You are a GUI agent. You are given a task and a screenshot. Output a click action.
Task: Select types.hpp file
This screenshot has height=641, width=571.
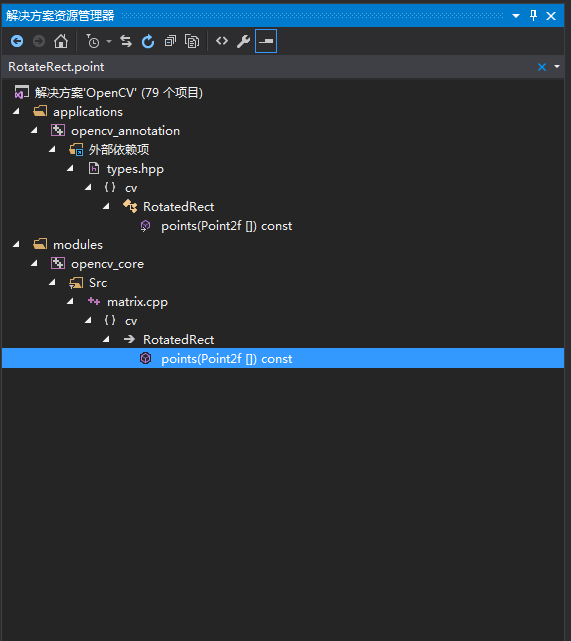[x=135, y=169]
